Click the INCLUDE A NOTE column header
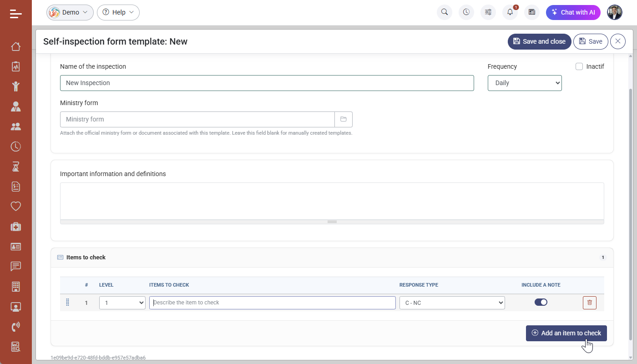This screenshot has width=637, height=364. (x=541, y=285)
